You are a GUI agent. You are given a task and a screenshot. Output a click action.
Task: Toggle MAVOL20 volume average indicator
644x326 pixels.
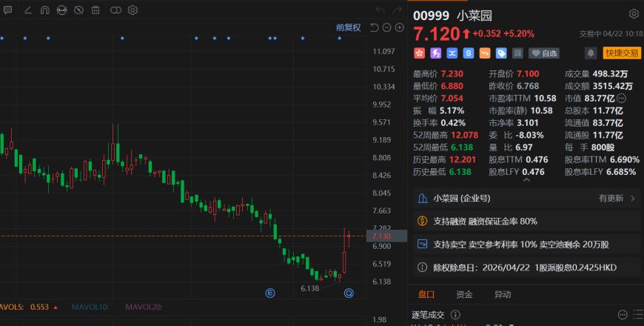(144, 307)
